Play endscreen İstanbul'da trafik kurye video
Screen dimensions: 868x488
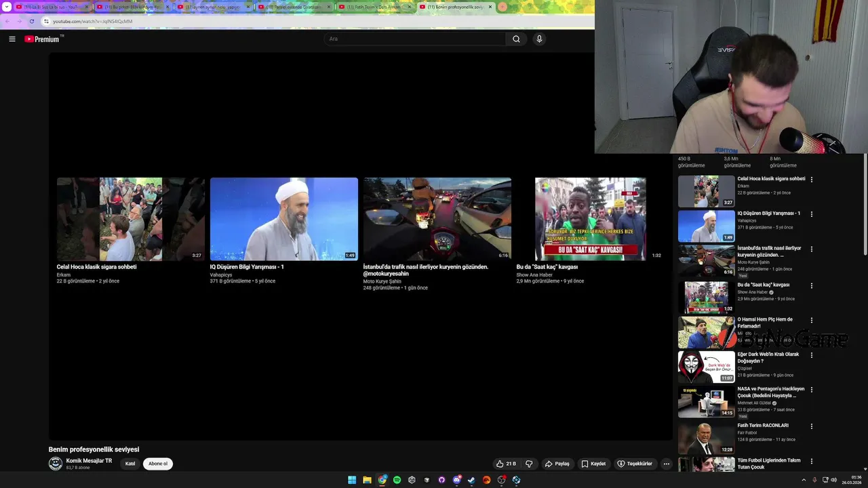437,219
